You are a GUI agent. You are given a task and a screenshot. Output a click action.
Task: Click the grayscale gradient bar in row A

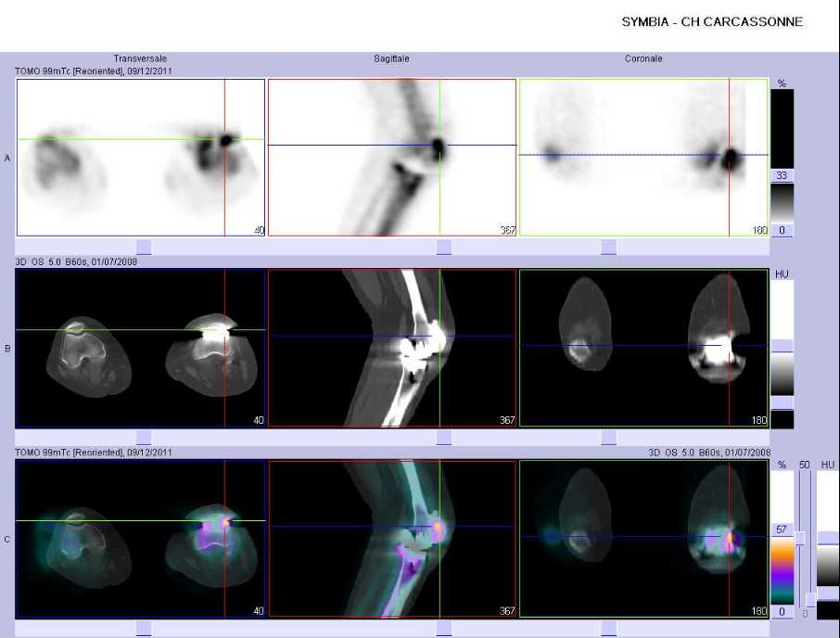click(x=782, y=204)
